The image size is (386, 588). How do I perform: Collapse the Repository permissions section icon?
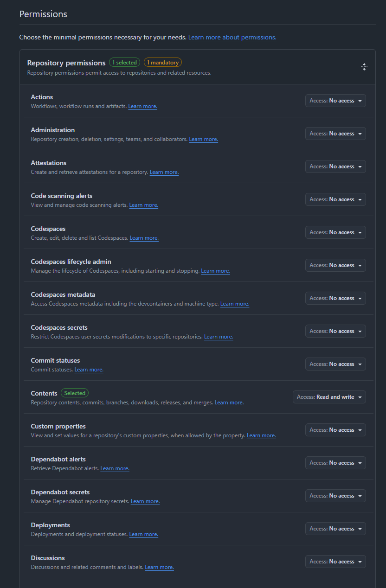tap(364, 67)
